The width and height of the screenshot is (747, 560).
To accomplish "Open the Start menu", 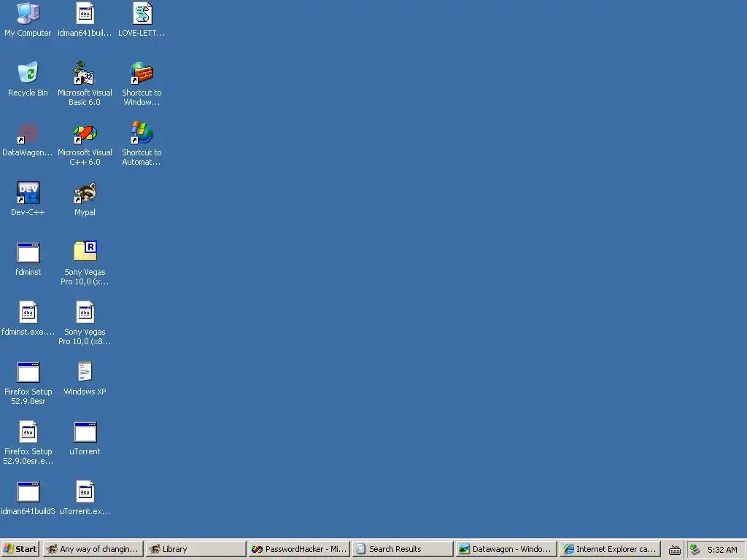I will 20,549.
